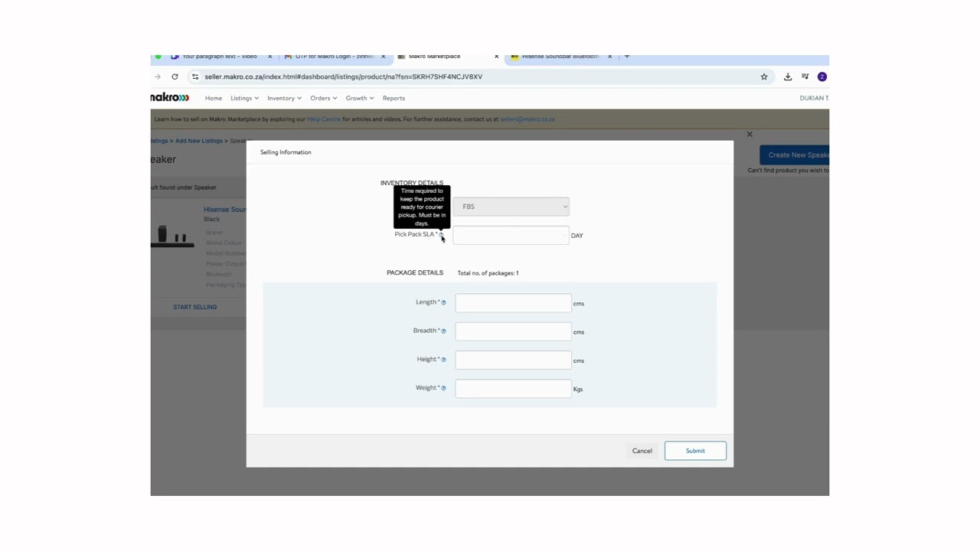This screenshot has width=980, height=551.
Task: Close the Makro Marketplace tab
Action: click(496, 57)
